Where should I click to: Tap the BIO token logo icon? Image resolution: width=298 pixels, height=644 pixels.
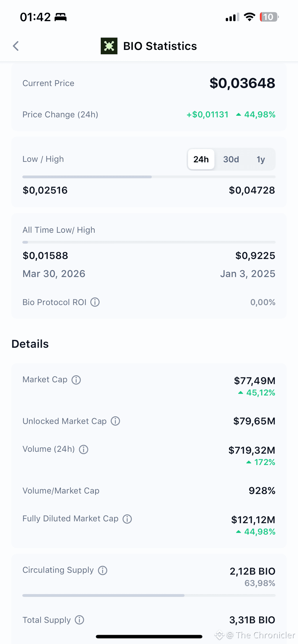pyautogui.click(x=109, y=46)
